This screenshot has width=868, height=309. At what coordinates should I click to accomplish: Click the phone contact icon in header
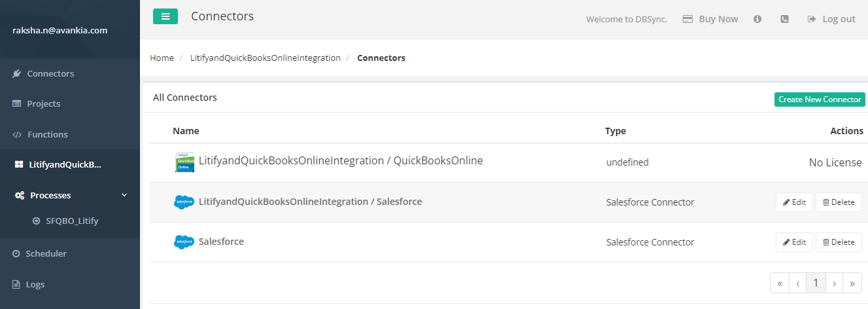tap(784, 19)
